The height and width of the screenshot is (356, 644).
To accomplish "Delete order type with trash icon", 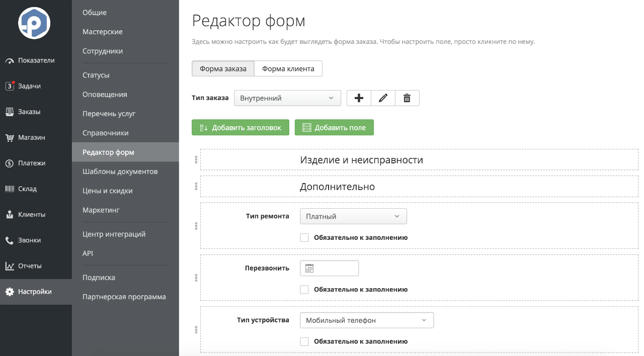I will pos(408,98).
